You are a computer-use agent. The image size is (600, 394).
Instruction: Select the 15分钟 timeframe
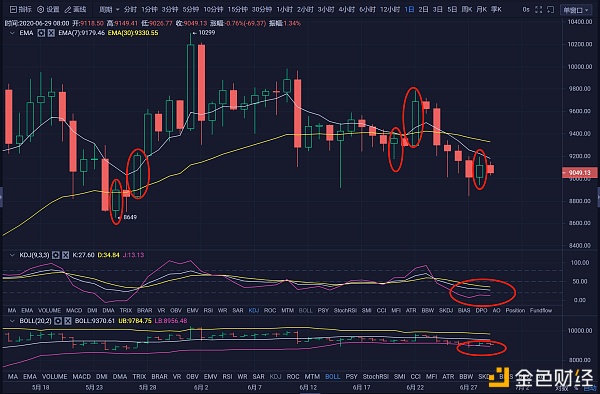pyautogui.click(x=237, y=9)
